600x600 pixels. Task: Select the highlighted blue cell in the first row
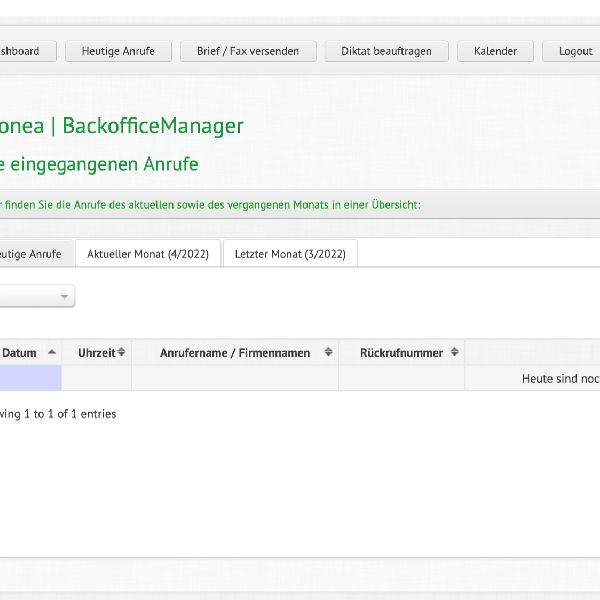click(x=30, y=378)
